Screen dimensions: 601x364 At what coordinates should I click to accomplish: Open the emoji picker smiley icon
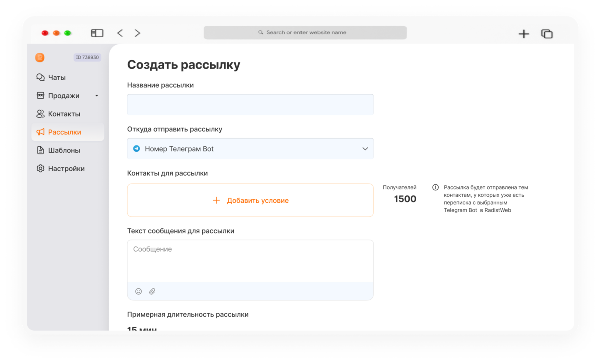[x=139, y=291]
